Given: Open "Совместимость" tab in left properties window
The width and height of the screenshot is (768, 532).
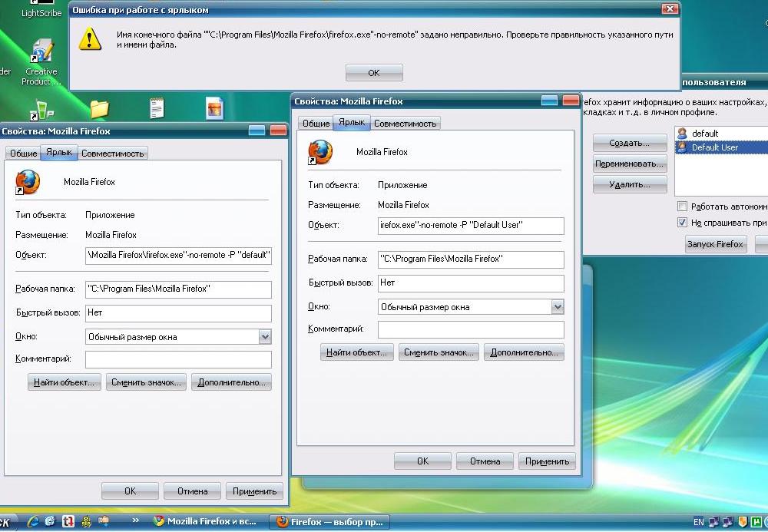Looking at the screenshot, I should coord(113,154).
